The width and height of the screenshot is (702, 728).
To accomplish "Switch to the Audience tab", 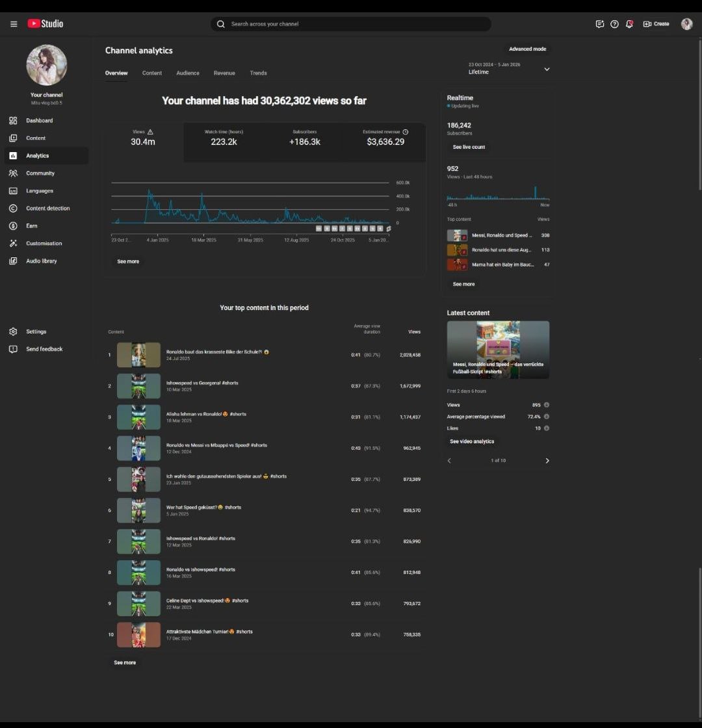I will click(188, 73).
